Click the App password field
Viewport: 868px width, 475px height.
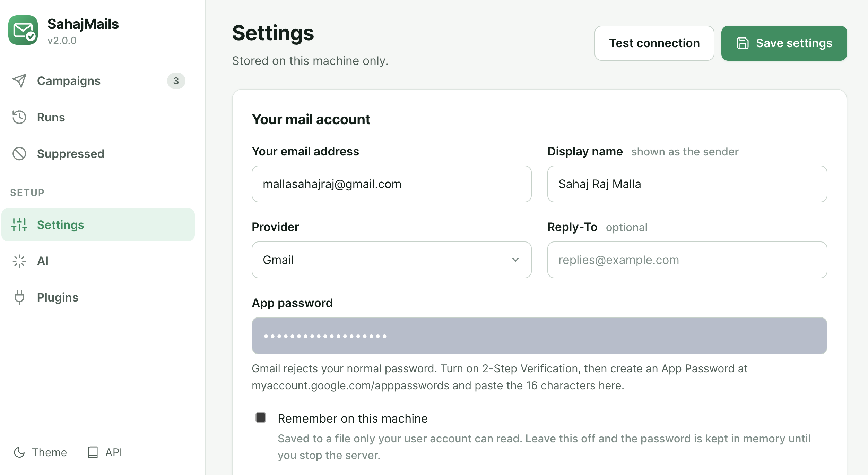[539, 336]
